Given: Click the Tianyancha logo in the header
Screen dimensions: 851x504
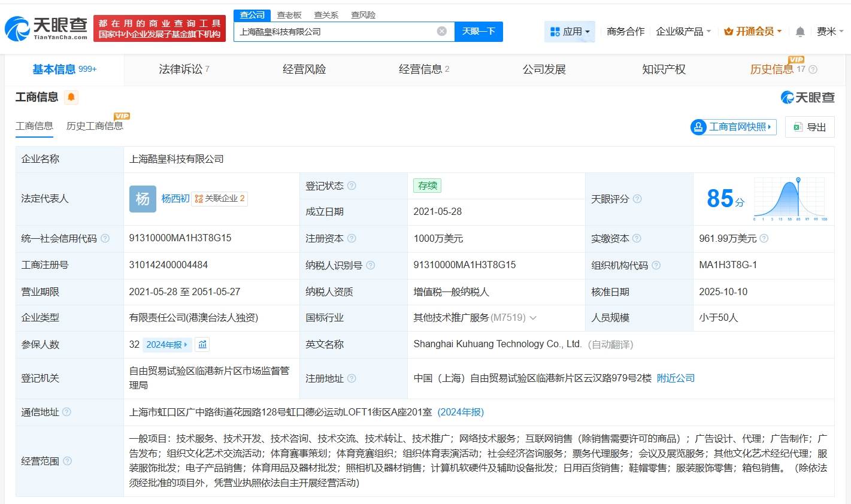Looking at the screenshot, I should [46, 28].
